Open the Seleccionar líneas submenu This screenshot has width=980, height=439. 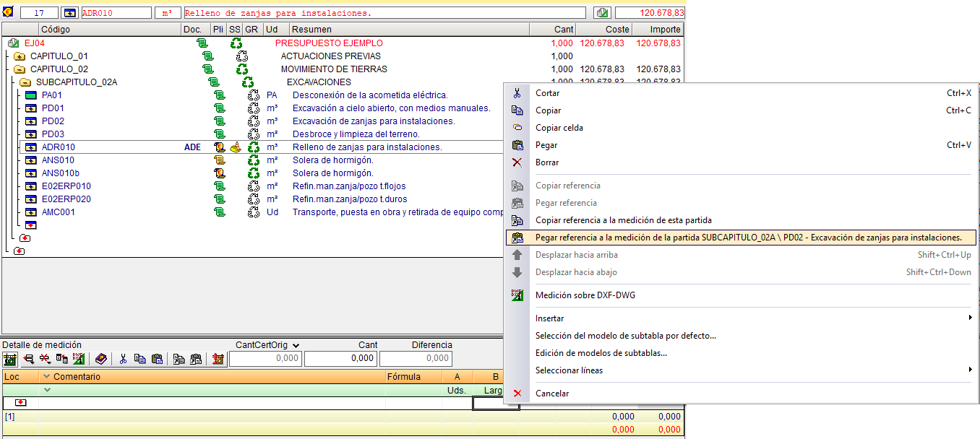[x=742, y=370]
